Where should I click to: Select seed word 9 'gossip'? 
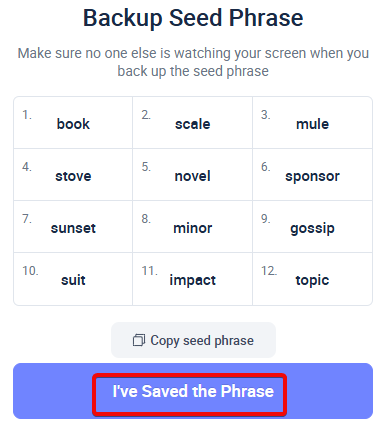[312, 229]
